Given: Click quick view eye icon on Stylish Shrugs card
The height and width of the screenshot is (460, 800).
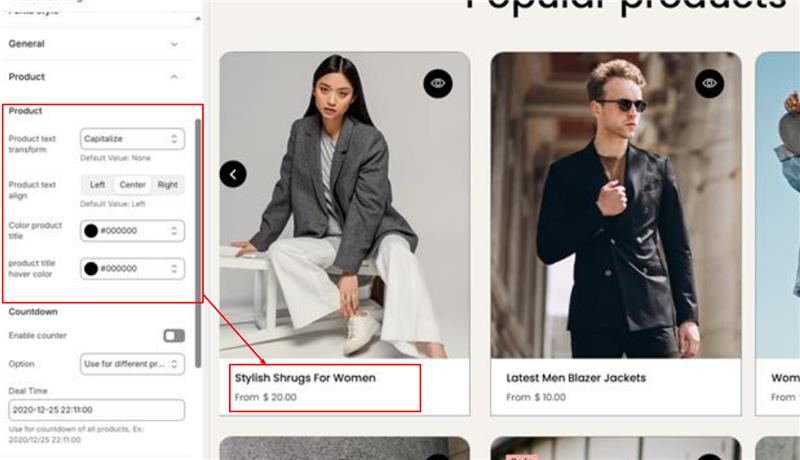Looking at the screenshot, I should (438, 83).
